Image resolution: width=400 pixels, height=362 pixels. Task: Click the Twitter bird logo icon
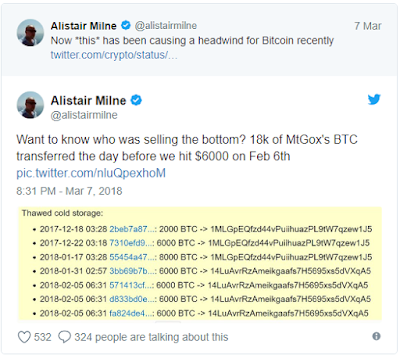click(x=374, y=99)
